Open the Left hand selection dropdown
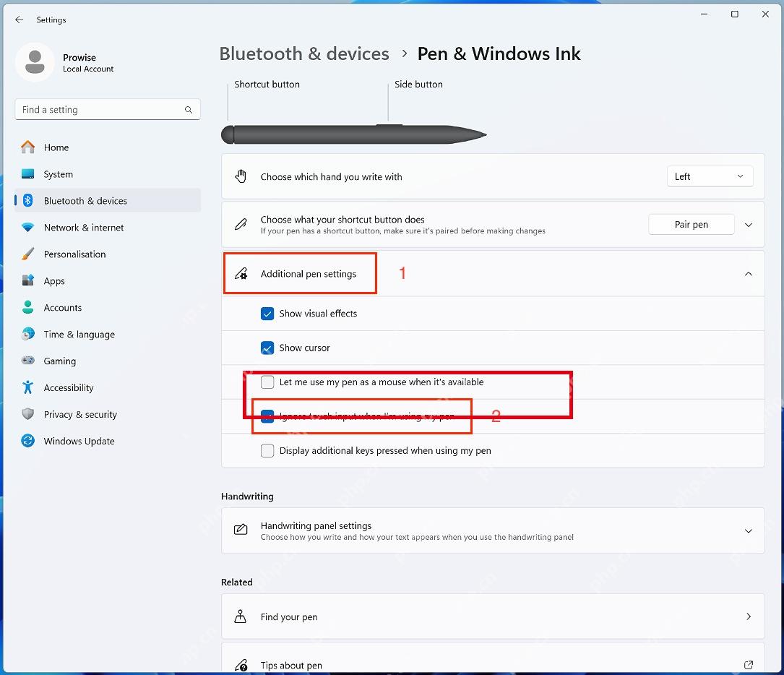The width and height of the screenshot is (784, 675). [710, 176]
